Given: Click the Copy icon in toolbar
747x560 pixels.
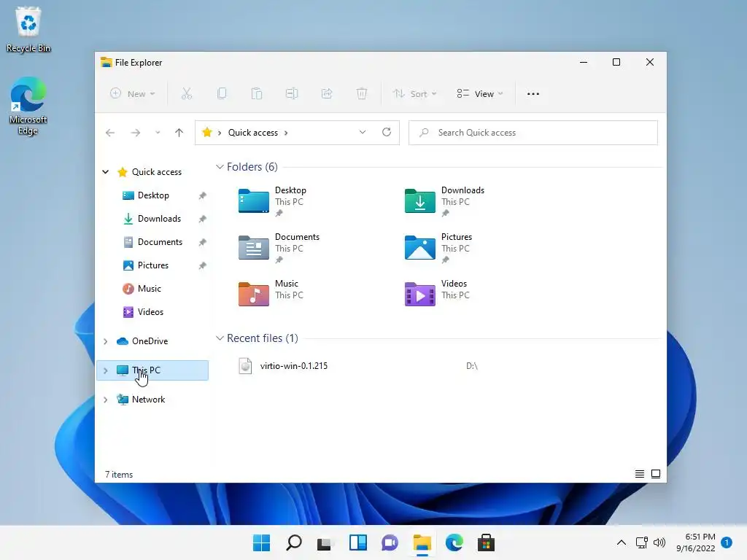Looking at the screenshot, I should 222,94.
